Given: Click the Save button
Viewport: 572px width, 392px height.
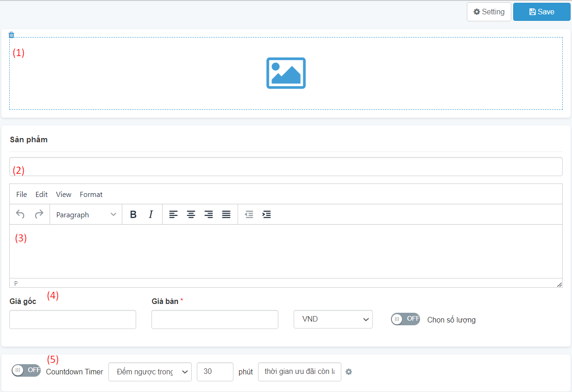Looking at the screenshot, I should [542, 12].
